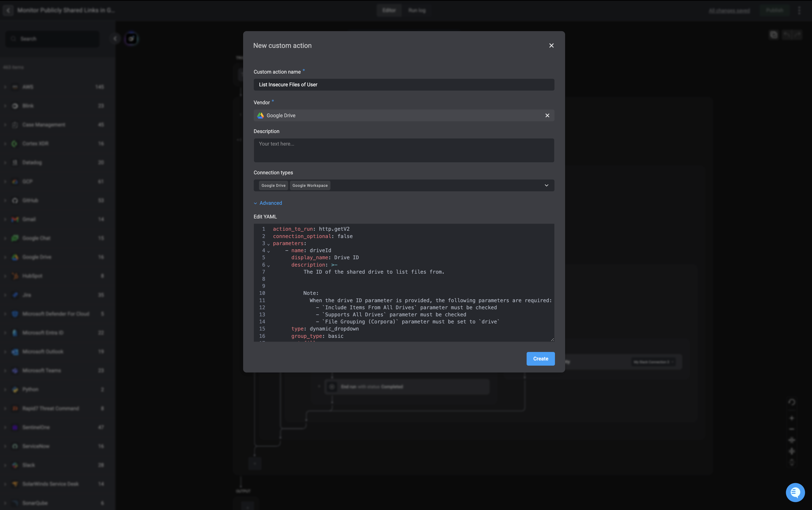Viewport: 812px width, 510px height.
Task: Click the Create button
Action: (x=540, y=359)
